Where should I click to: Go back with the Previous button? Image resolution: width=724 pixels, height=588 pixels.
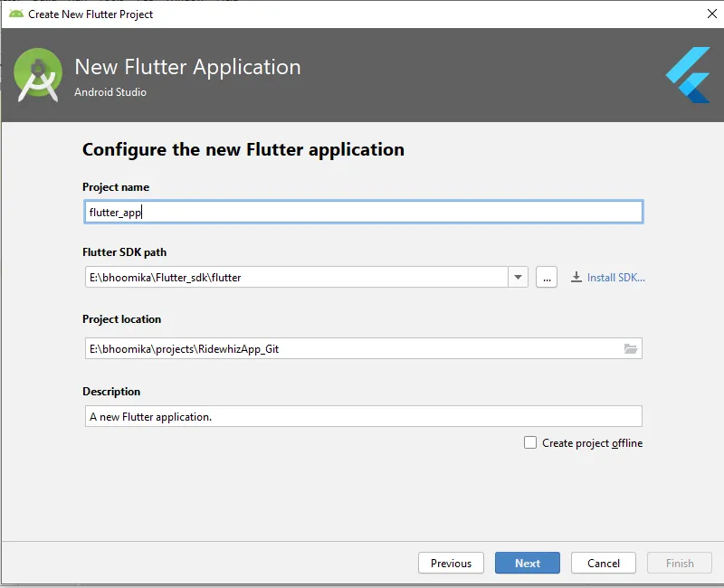tap(451, 563)
